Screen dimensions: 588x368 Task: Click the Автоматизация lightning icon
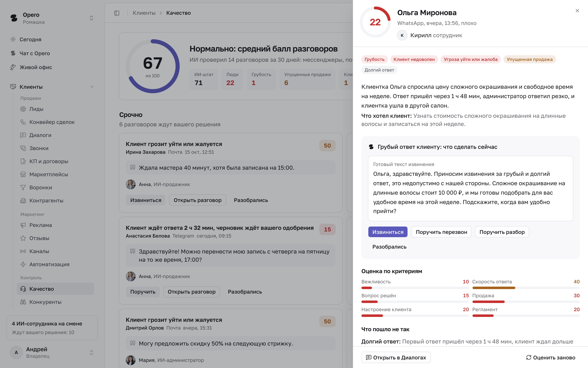(x=23, y=264)
